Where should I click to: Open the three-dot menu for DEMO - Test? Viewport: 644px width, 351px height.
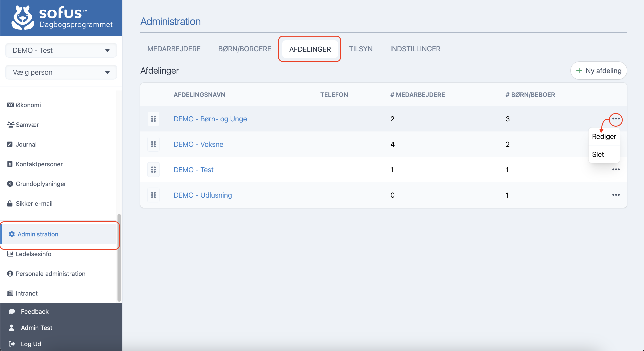point(616,169)
